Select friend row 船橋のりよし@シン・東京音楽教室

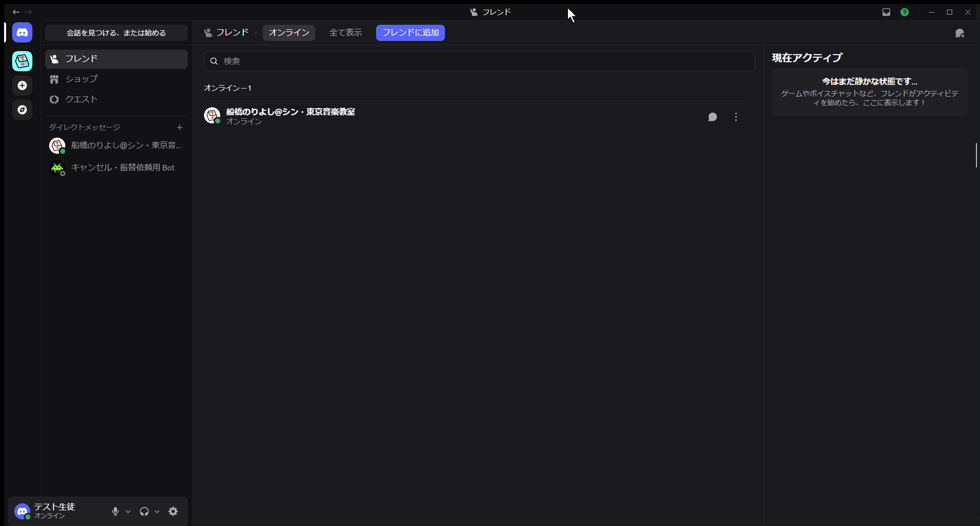(474, 117)
